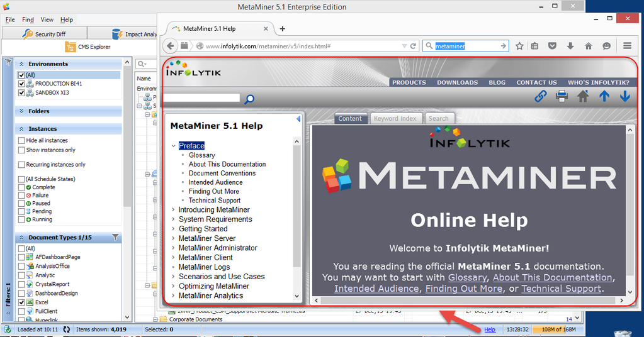644x337 pixels.
Task: Click the magnifier icon beside help search box
Action: tap(249, 99)
